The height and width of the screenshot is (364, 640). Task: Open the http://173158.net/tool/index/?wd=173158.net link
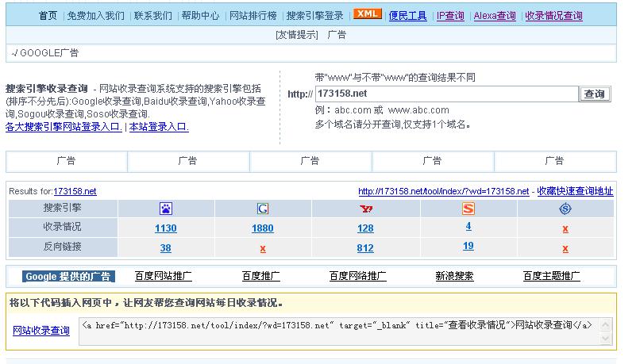click(444, 191)
